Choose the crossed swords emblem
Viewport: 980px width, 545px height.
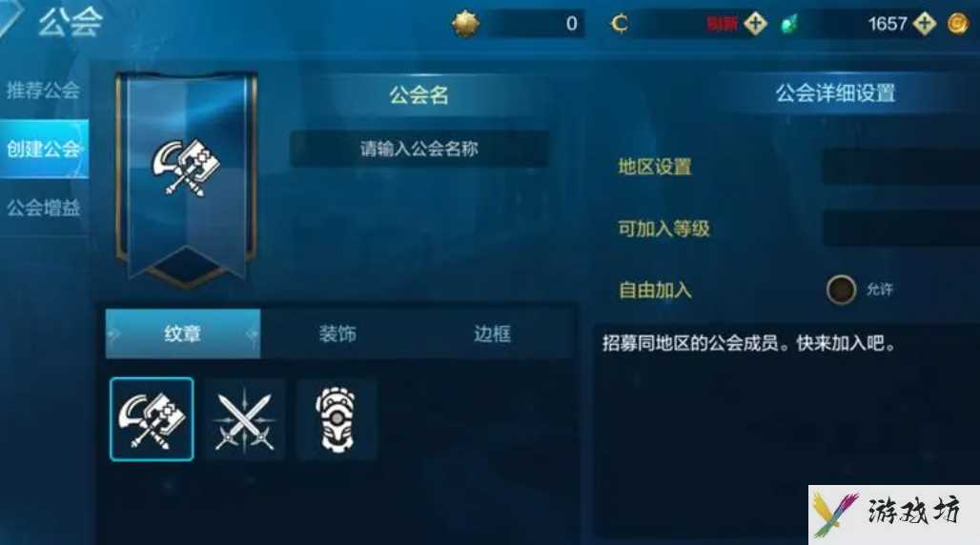[244, 419]
